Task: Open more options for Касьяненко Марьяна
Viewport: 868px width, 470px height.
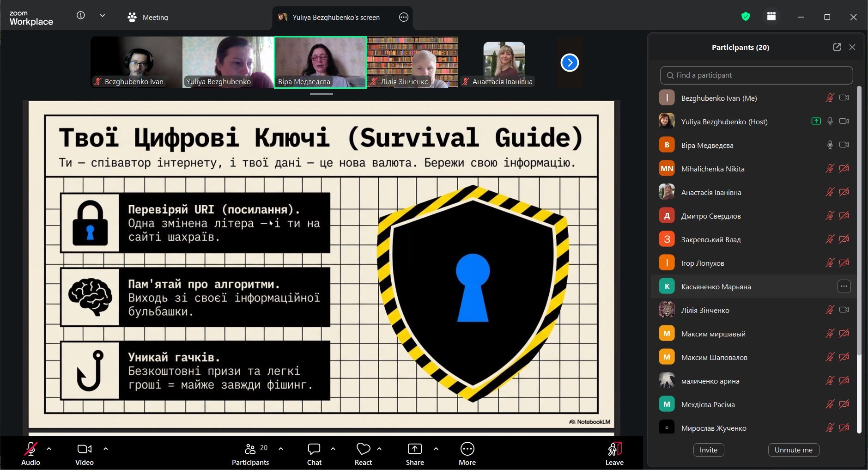Action: [x=844, y=287]
